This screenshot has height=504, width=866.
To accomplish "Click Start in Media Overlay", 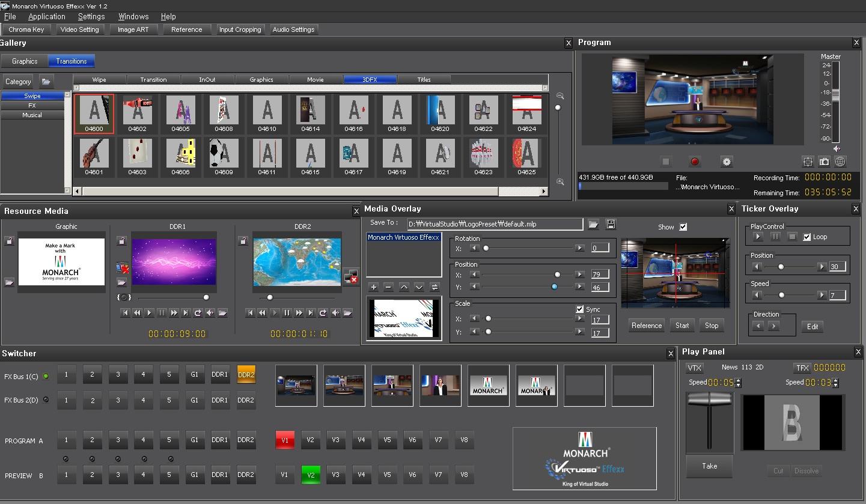I will click(x=682, y=326).
